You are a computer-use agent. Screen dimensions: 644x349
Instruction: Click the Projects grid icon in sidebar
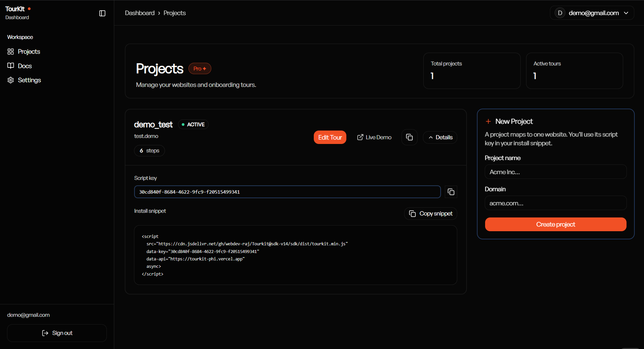point(11,52)
